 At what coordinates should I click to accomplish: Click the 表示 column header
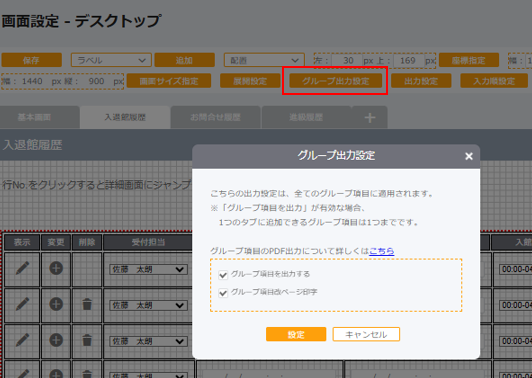pyautogui.click(x=22, y=242)
